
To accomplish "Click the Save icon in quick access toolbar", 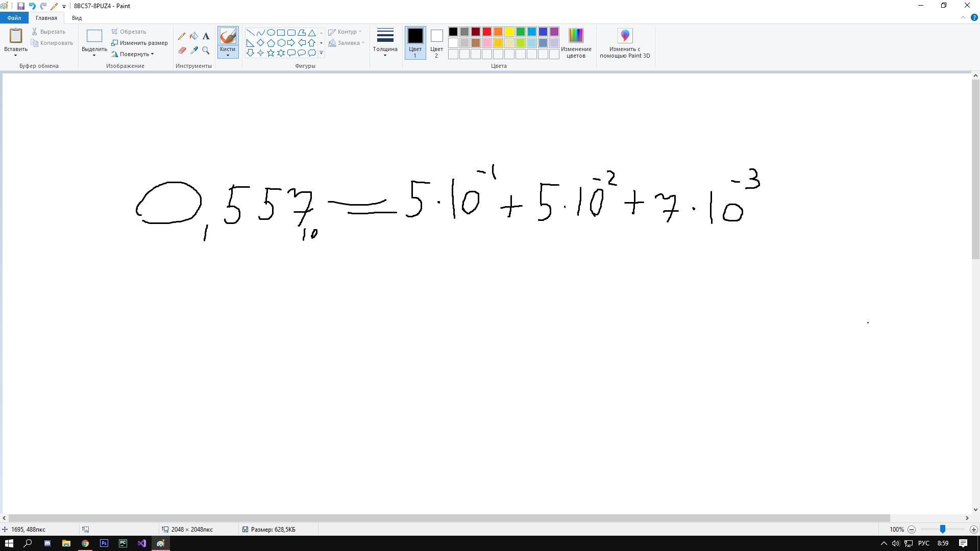I will coord(20,6).
